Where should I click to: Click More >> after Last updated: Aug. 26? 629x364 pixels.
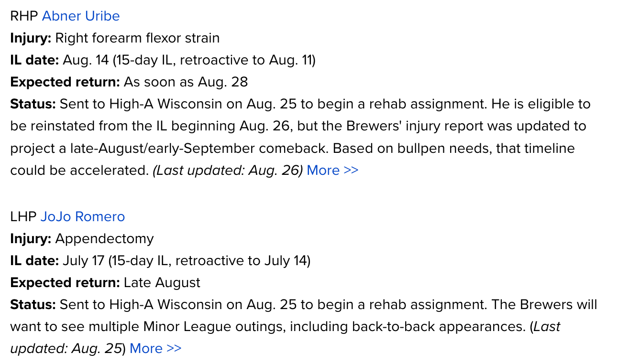click(x=332, y=170)
